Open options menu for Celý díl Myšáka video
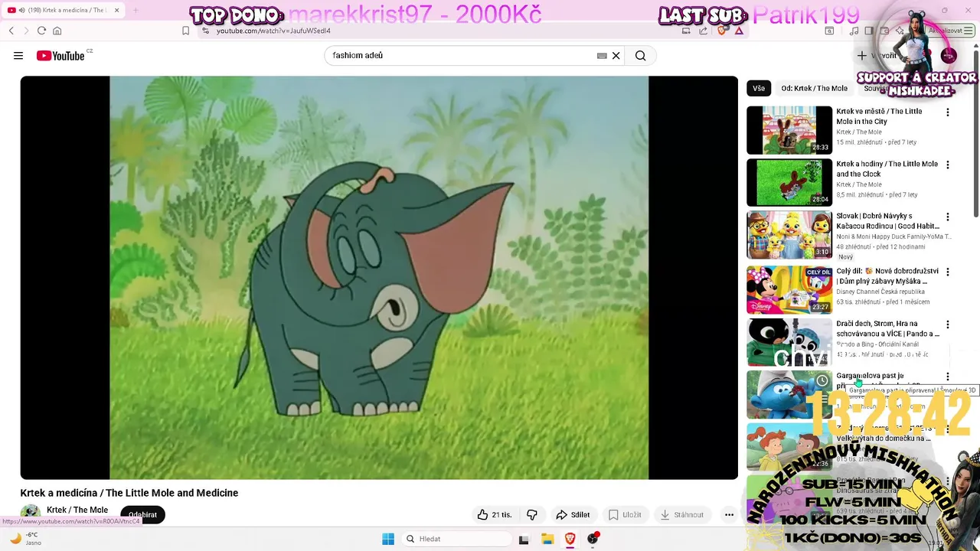The height and width of the screenshot is (551, 980). click(948, 272)
